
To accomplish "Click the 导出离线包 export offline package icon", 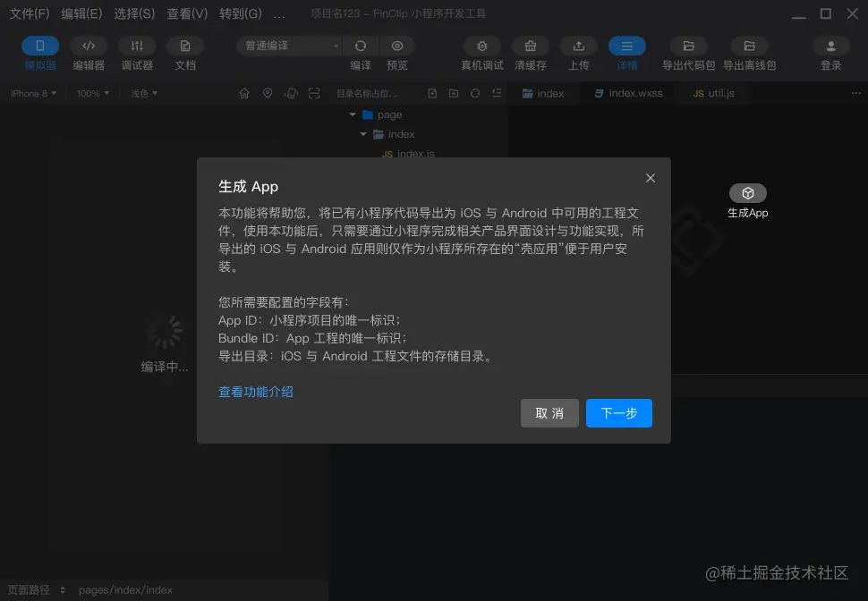I will click(x=750, y=54).
